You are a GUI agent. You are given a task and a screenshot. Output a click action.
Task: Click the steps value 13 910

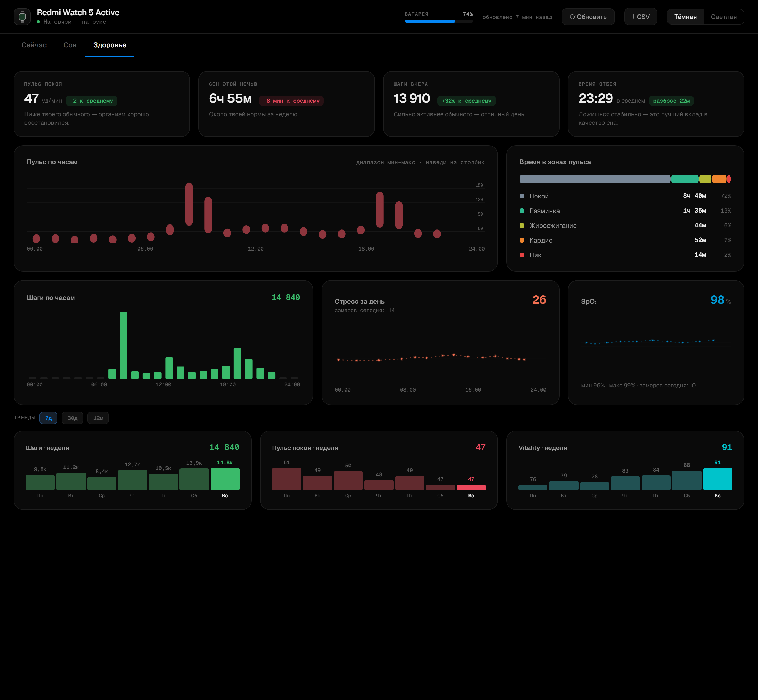coord(412,98)
